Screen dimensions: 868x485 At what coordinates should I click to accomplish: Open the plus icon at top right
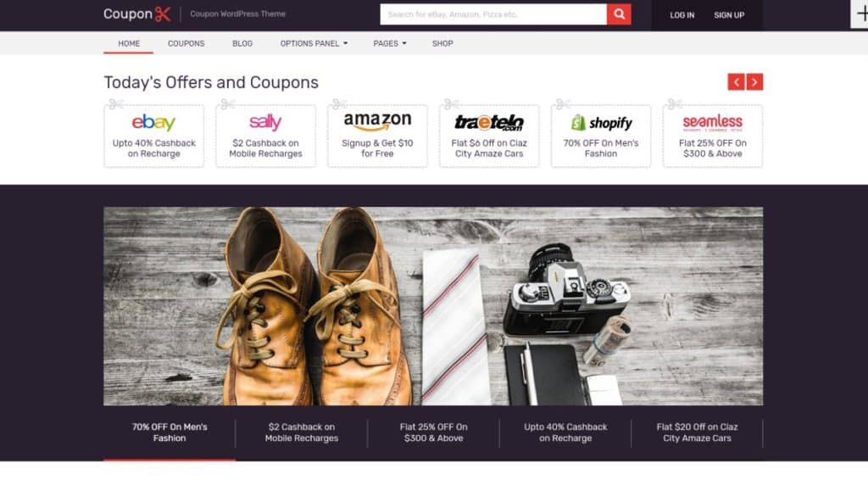860,14
